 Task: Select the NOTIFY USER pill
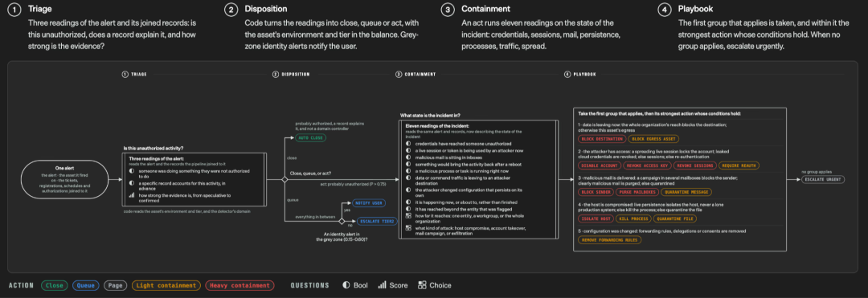(x=369, y=204)
